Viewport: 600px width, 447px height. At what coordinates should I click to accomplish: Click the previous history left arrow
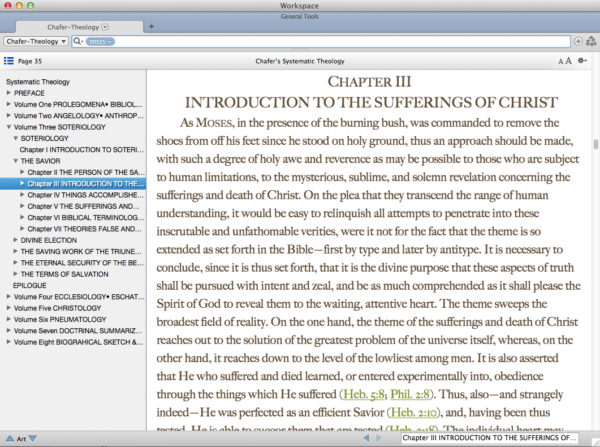click(367, 438)
